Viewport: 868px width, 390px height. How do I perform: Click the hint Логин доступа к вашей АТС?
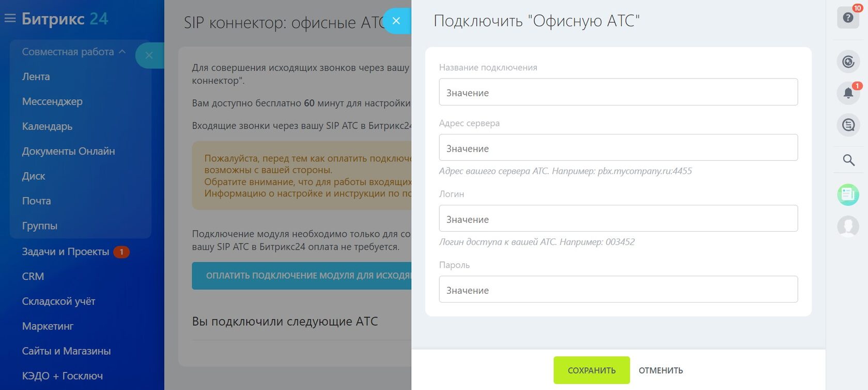pyautogui.click(x=537, y=242)
